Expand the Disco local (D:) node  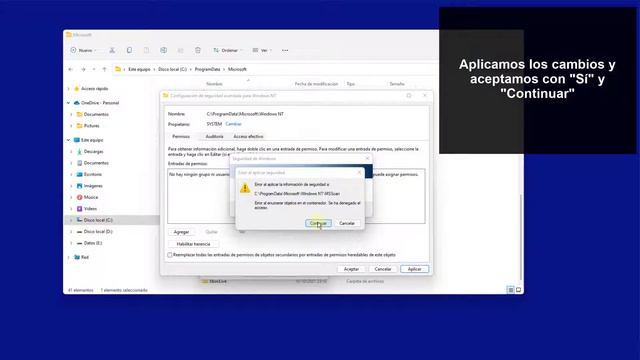click(x=71, y=231)
